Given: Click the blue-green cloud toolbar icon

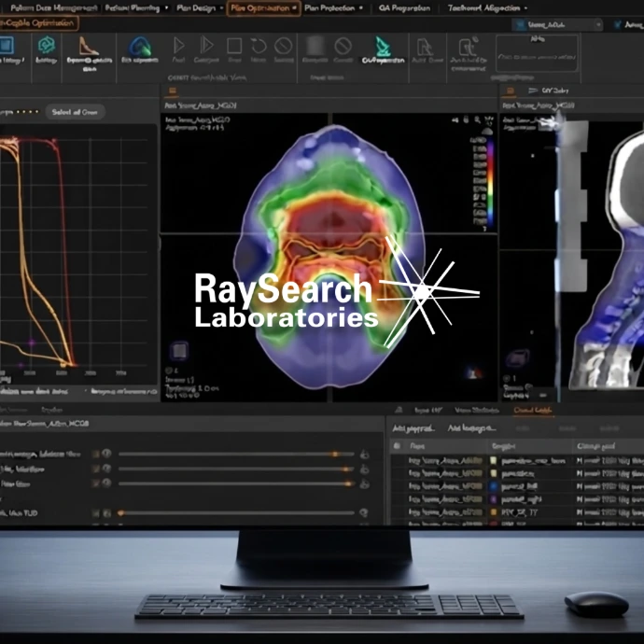Looking at the screenshot, I should click(140, 47).
